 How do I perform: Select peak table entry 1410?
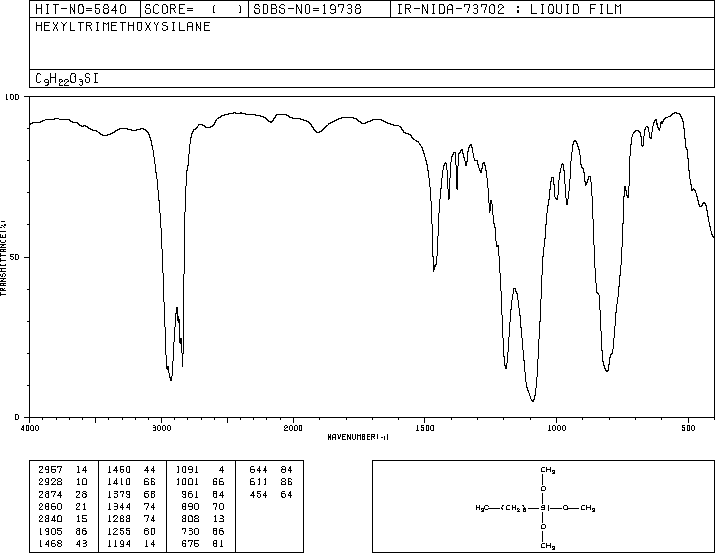click(x=119, y=482)
